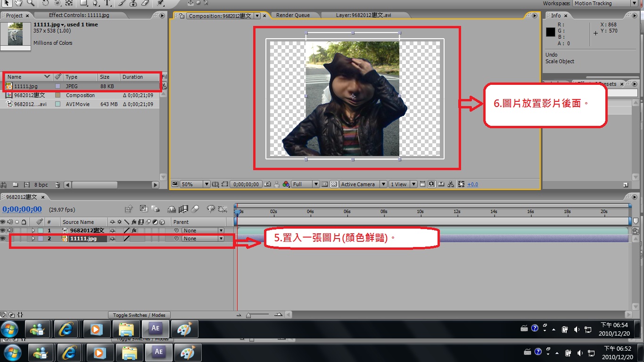Toggle the composition viewer lock icon
This screenshot has width=644, height=362.
tap(182, 16)
